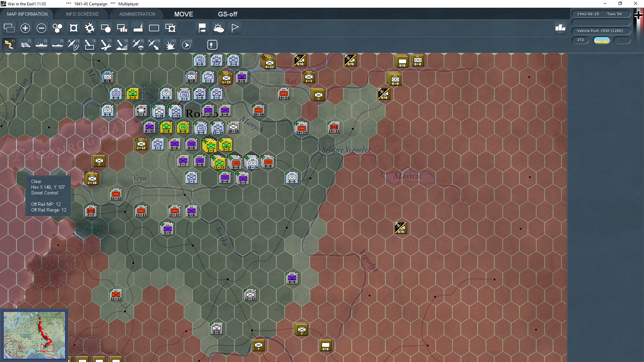
Task: Select the red unit counter 18=18
Action: click(258, 111)
